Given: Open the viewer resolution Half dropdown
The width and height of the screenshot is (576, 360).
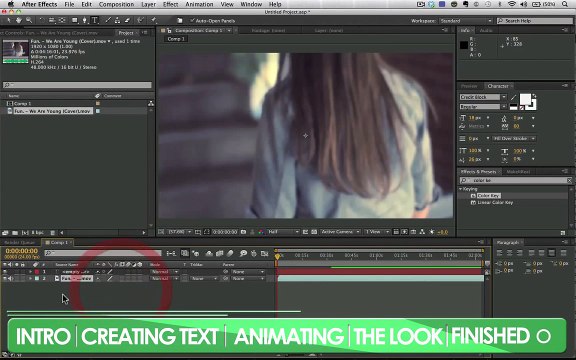Looking at the screenshot, I should pos(283,232).
